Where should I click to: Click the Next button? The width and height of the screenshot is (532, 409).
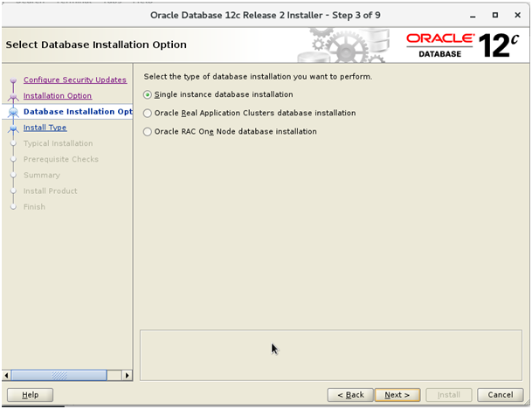[397, 395]
